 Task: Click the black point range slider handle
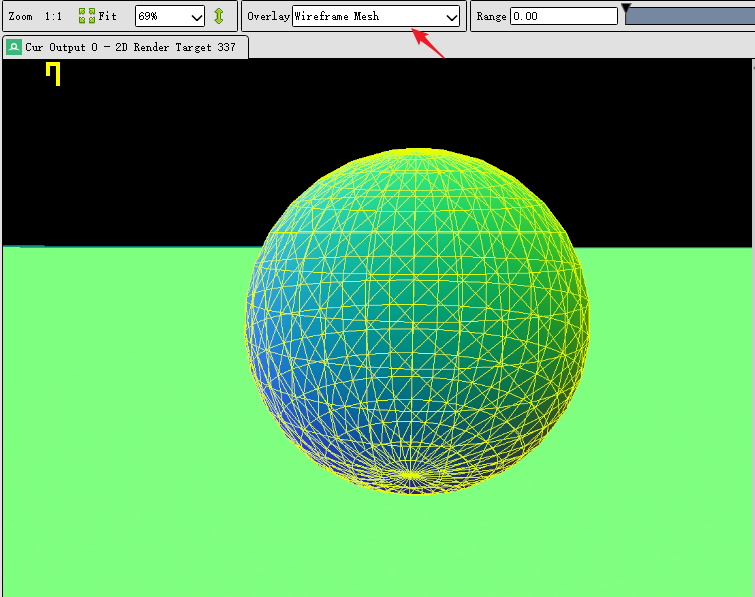pos(627,9)
